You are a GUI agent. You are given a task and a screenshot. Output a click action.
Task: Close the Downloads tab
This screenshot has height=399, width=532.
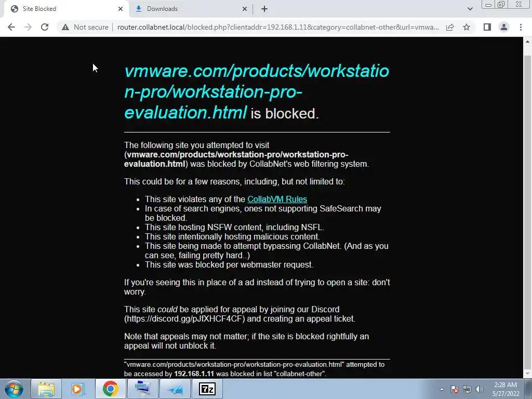(x=245, y=9)
